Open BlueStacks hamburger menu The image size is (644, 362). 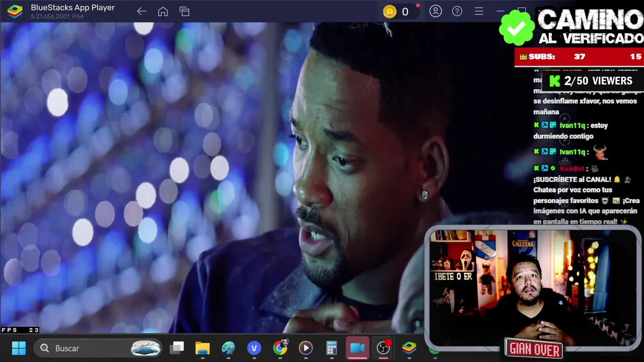pyautogui.click(x=479, y=11)
